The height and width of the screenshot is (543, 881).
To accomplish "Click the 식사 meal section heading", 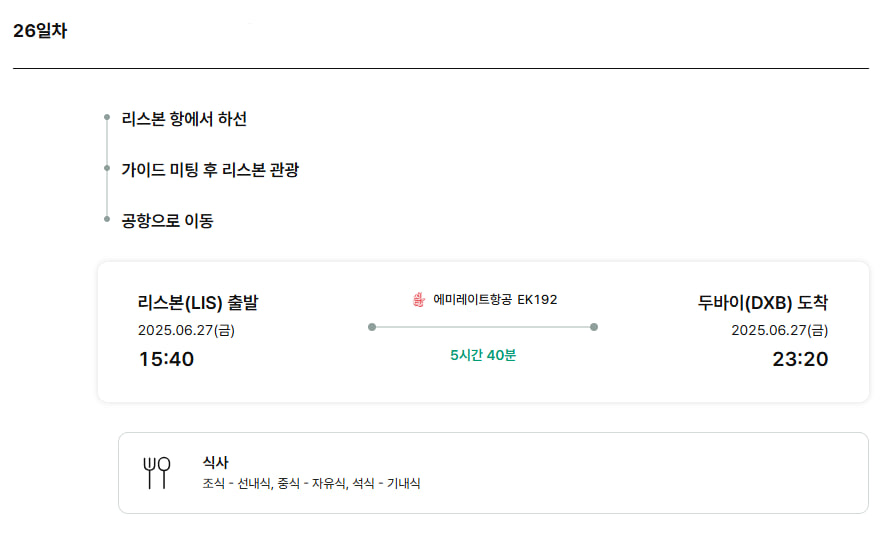I will (x=215, y=463).
